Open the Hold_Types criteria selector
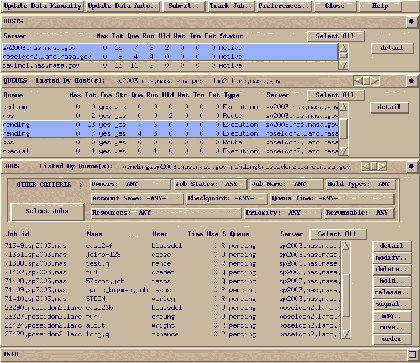This screenshot has height=363, width=420. coord(361,184)
